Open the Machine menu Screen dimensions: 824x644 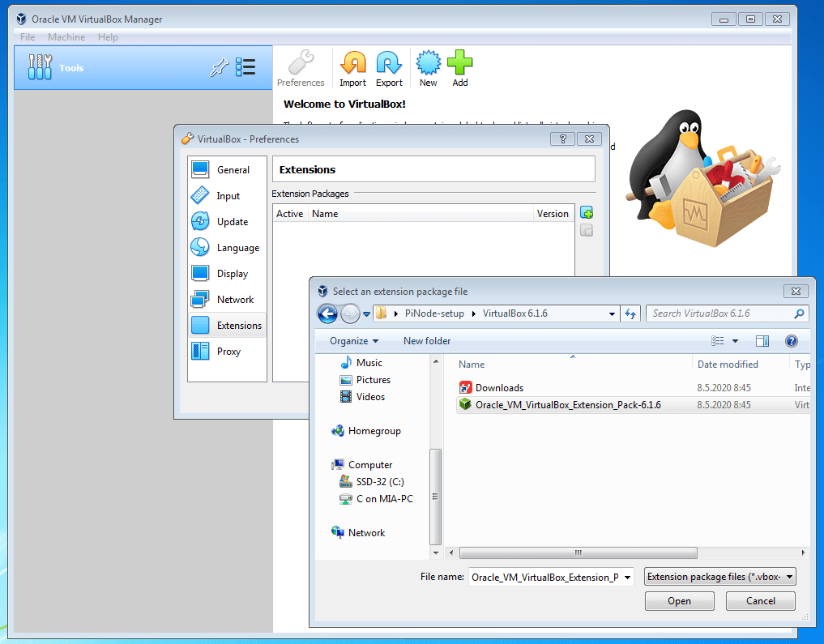[66, 36]
